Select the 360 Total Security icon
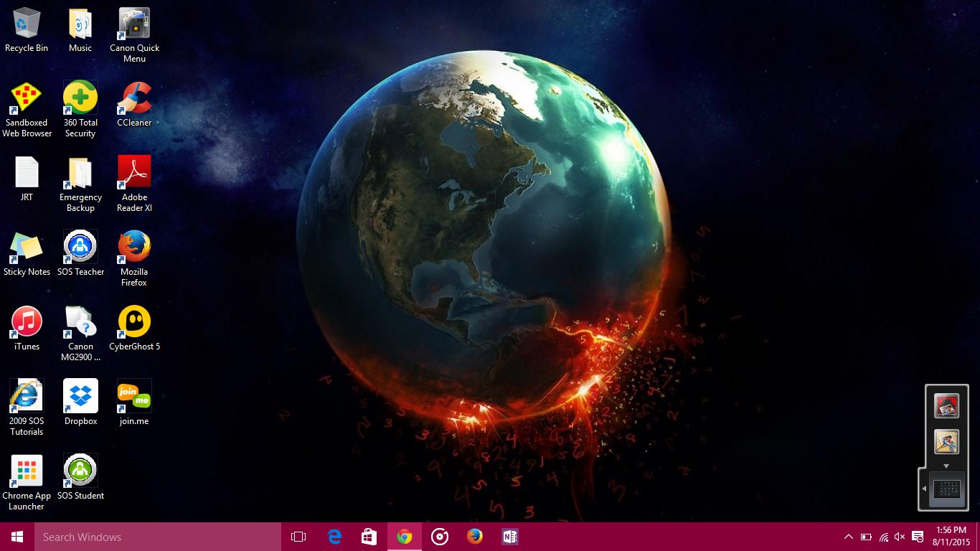Image resolution: width=980 pixels, height=551 pixels. point(80,110)
